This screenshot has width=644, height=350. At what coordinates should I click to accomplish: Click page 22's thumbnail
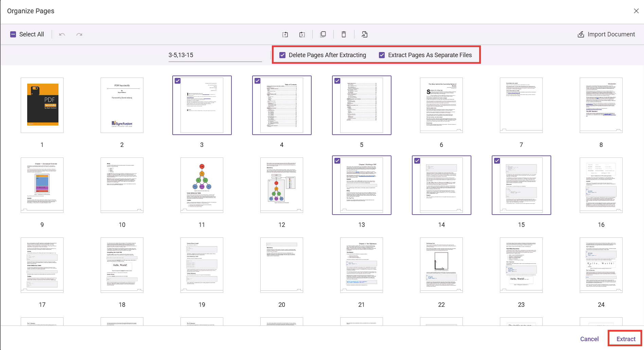click(x=441, y=265)
